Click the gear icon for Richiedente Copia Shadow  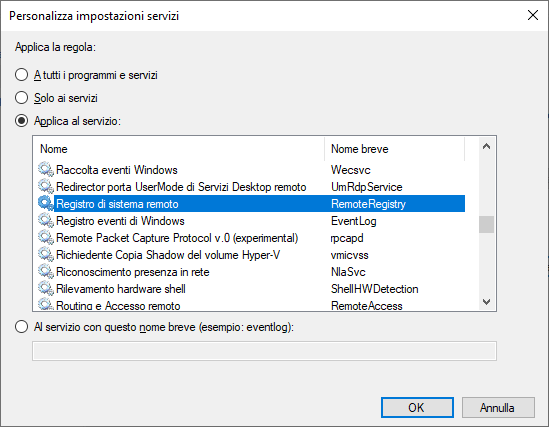click(46, 255)
